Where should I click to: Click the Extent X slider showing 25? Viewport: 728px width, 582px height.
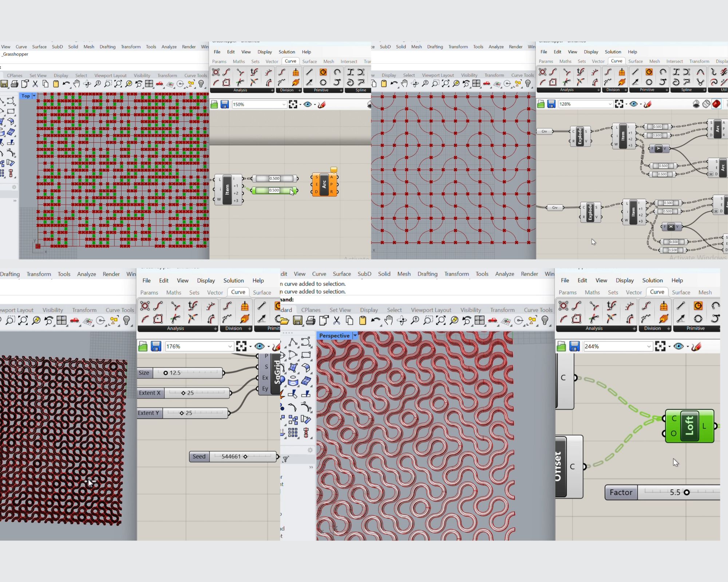[x=184, y=393]
